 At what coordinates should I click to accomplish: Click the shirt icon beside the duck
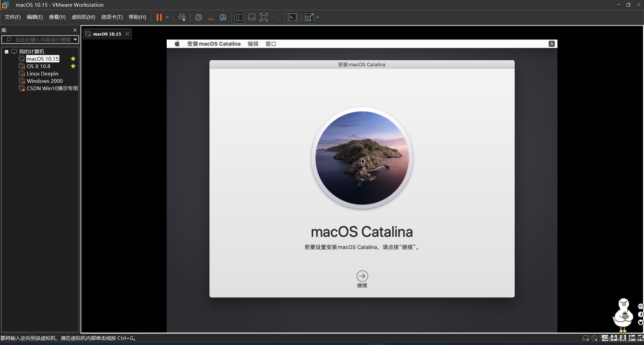641,323
